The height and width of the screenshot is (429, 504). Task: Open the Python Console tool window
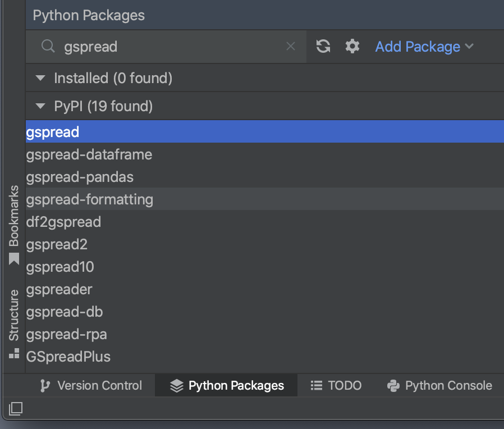439,385
